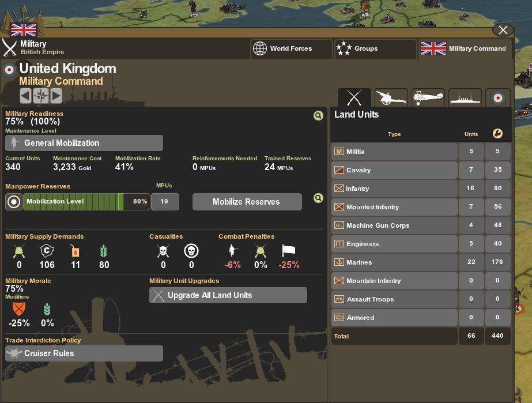Click the Union Jack flag at top left
This screenshot has height=403, width=532.
point(24,30)
